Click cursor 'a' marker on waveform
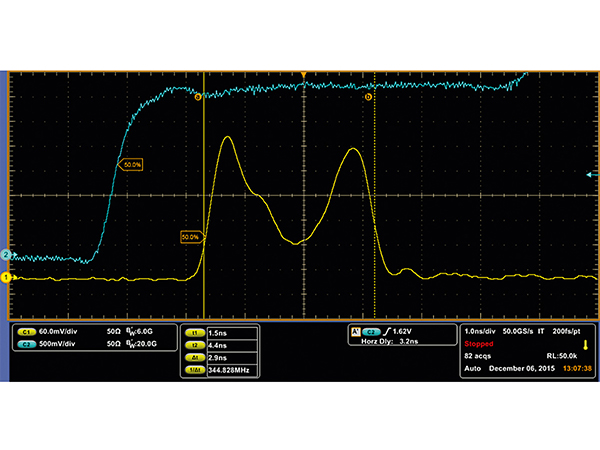 tap(198, 97)
